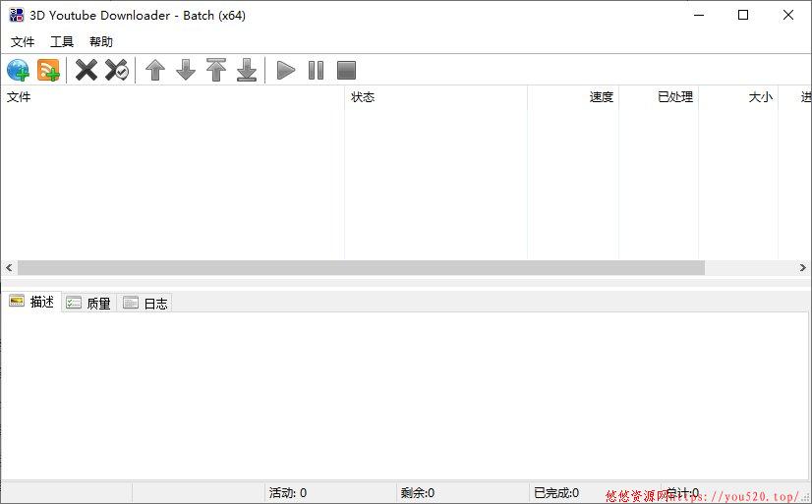Image resolution: width=812 pixels, height=504 pixels.
Task: Switch to the 日志 tab
Action: click(x=145, y=304)
